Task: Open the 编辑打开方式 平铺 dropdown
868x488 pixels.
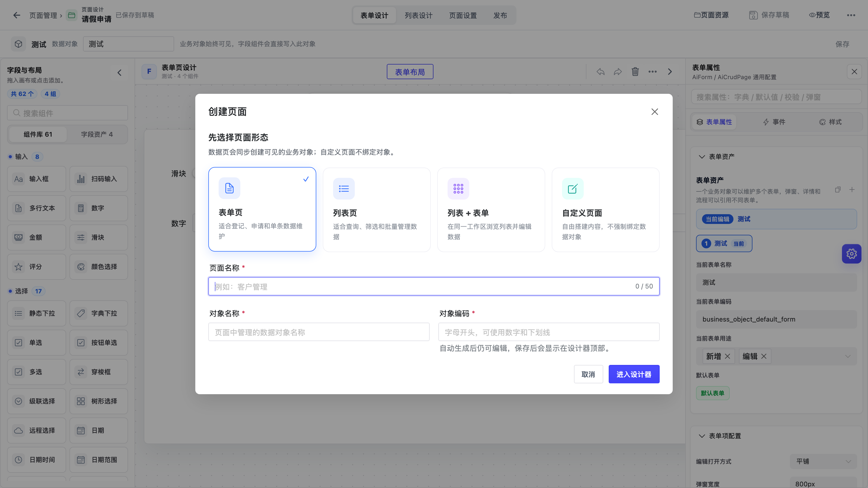Action: pyautogui.click(x=823, y=461)
